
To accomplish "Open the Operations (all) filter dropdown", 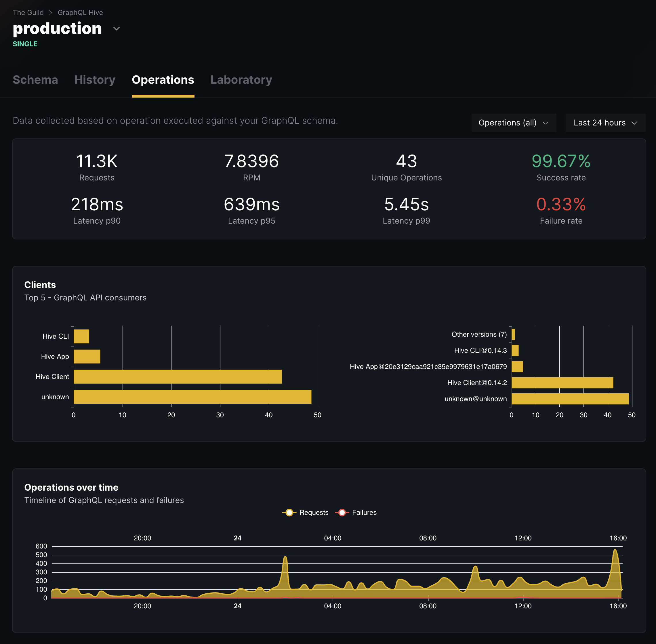I will [x=513, y=123].
